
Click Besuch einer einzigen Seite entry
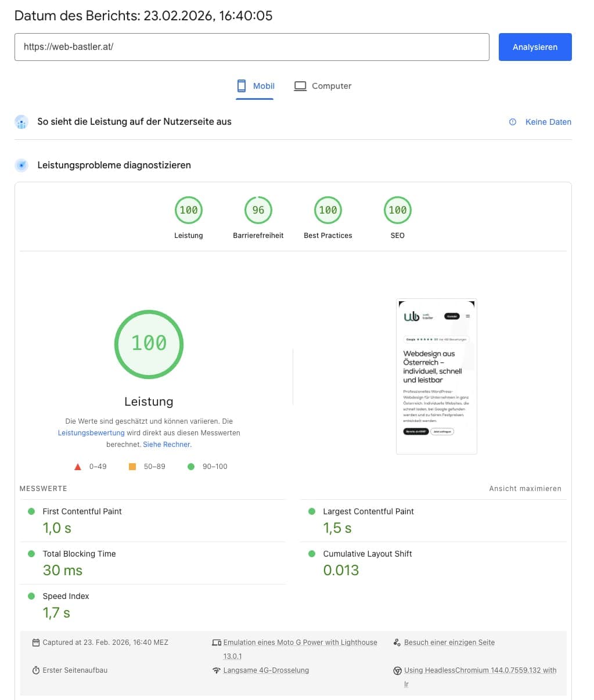[449, 643]
